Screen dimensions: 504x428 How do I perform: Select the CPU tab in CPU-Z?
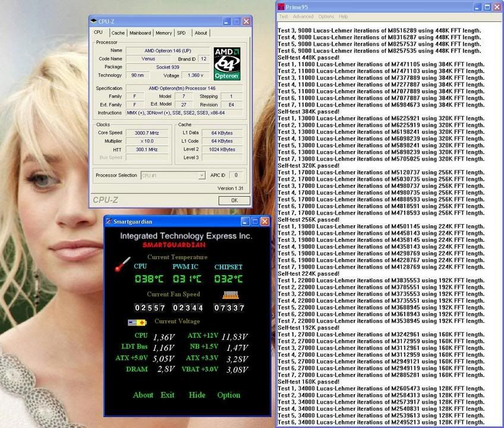98,32
